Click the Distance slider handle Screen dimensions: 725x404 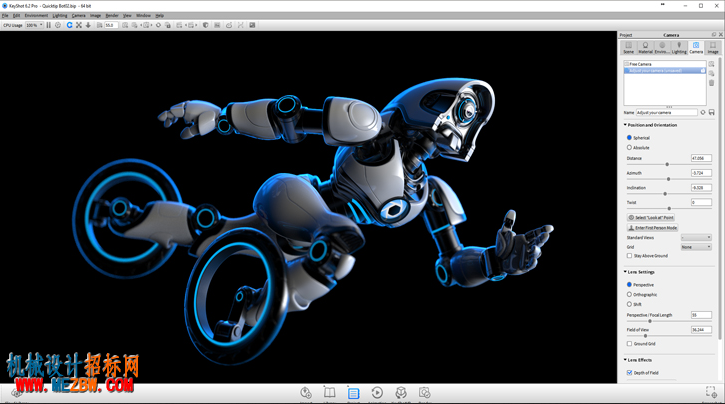tap(667, 164)
